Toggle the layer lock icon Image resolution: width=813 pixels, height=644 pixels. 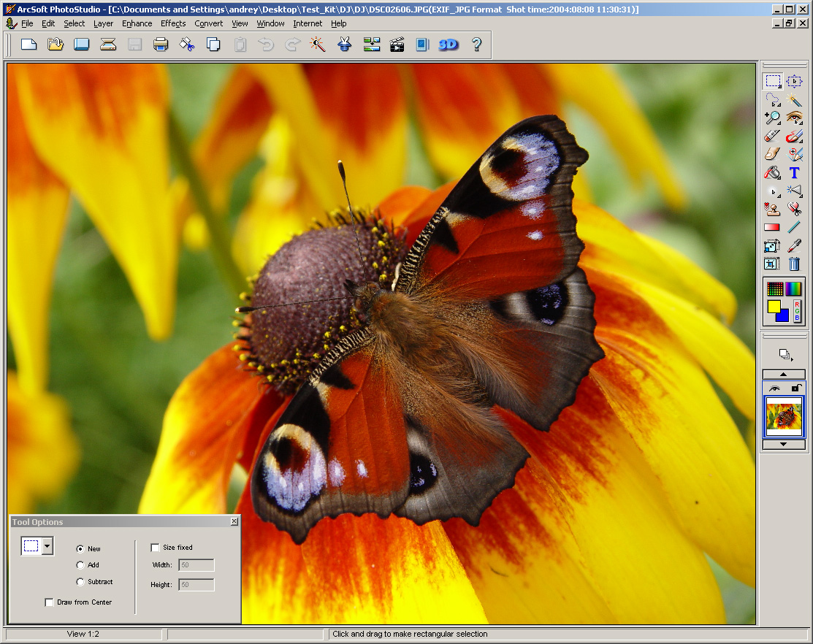pyautogui.click(x=796, y=388)
